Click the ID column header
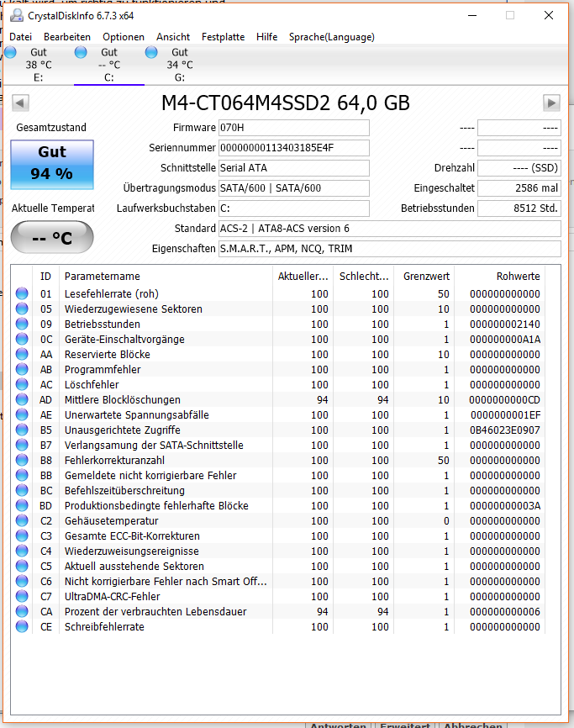Viewport: 574px width, 728px height. tap(45, 277)
